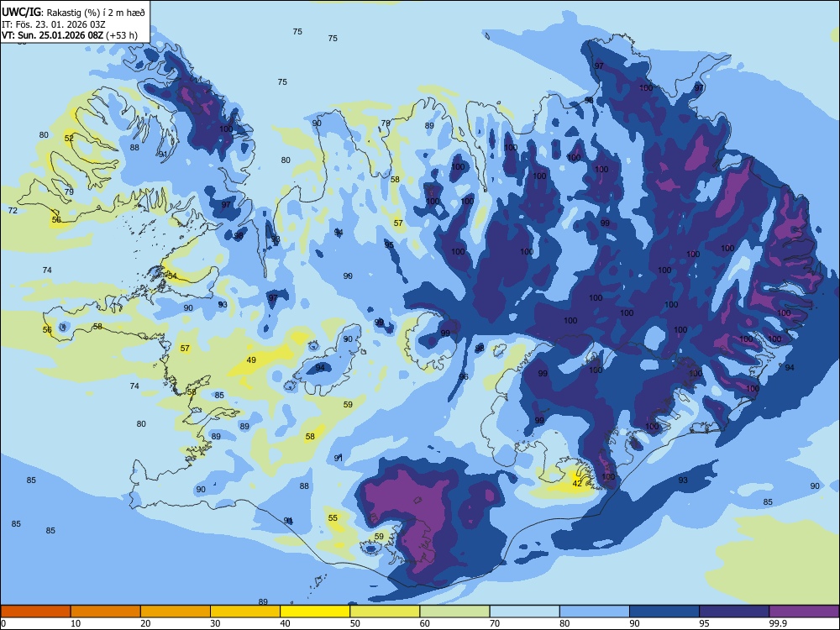The height and width of the screenshot is (630, 840).
Task: Click the valid time 'VT: Sun. 25.01.2026 08Z'
Action: [52, 35]
